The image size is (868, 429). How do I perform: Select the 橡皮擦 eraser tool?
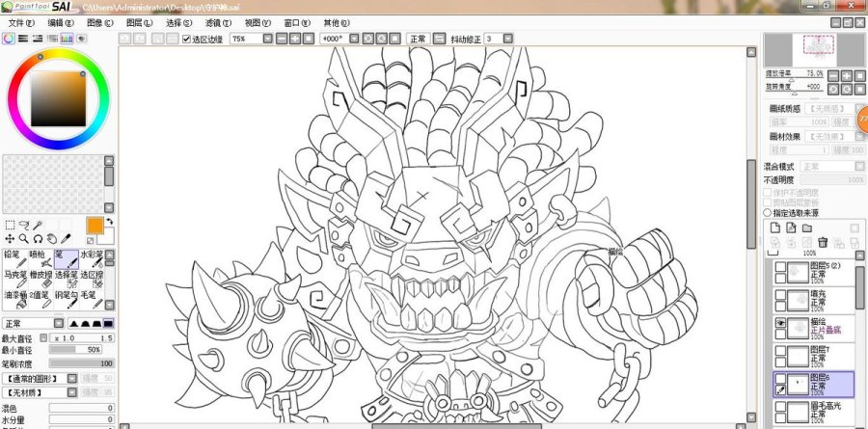click(41, 280)
